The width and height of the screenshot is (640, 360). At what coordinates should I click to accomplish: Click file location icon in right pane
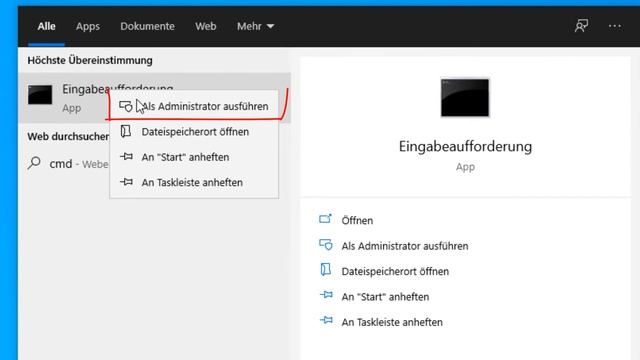[x=325, y=269]
